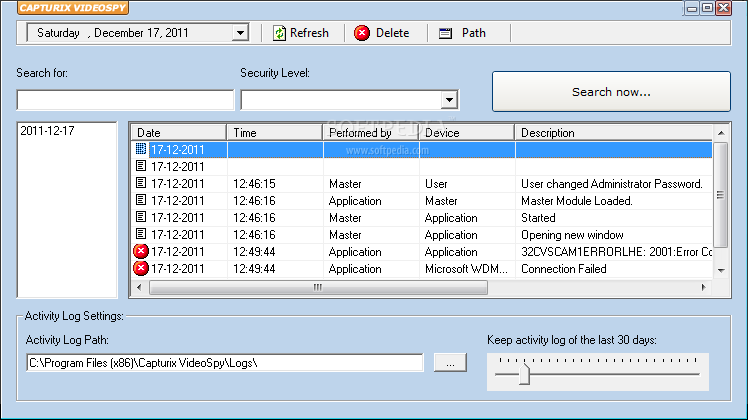Screen dimensions: 748x420
Task: Click error icon on Connection Failed row
Action: tap(141, 268)
